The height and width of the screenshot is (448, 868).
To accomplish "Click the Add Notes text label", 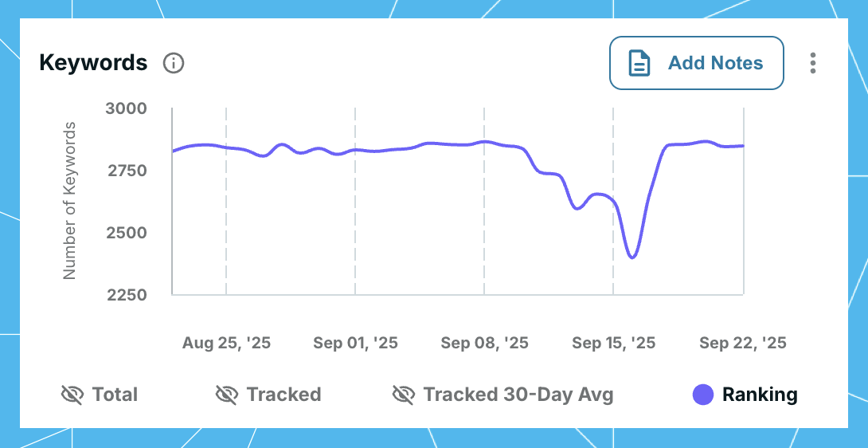I will click(715, 63).
